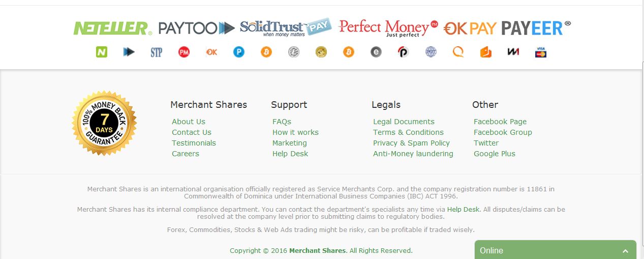Click the orange QIWI Q icon

click(458, 52)
